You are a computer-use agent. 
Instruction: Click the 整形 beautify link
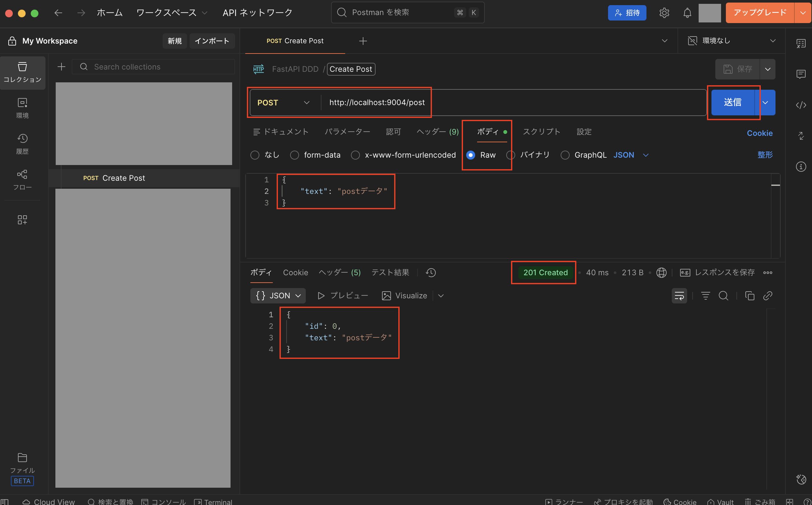[x=765, y=155]
